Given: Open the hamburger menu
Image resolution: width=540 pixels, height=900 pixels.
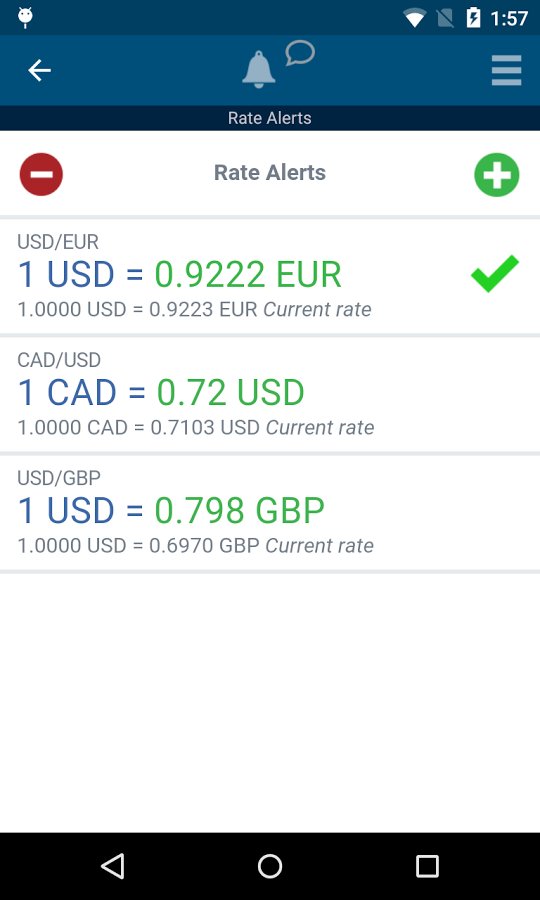Looking at the screenshot, I should coord(506,71).
